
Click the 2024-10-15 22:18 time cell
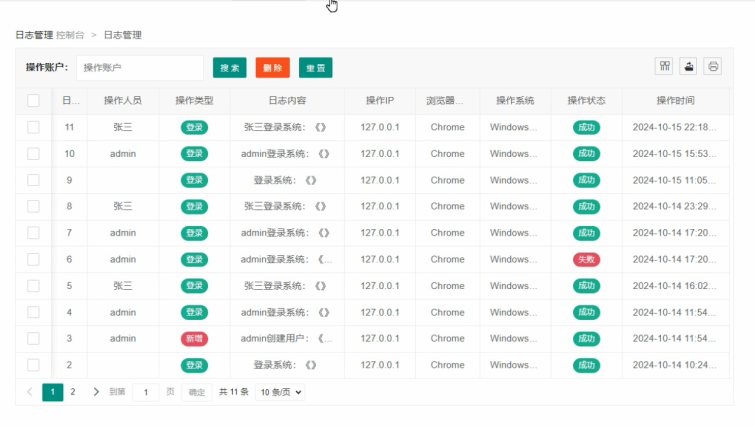click(x=675, y=127)
